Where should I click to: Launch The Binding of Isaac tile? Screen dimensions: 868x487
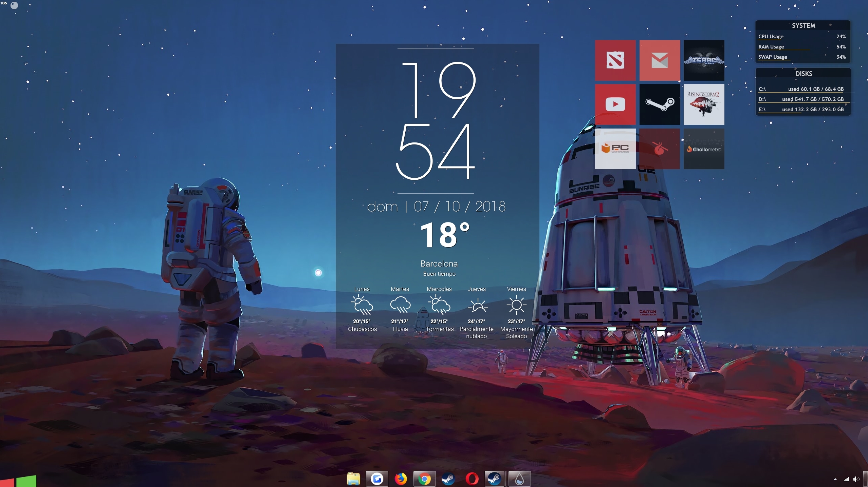click(x=704, y=60)
